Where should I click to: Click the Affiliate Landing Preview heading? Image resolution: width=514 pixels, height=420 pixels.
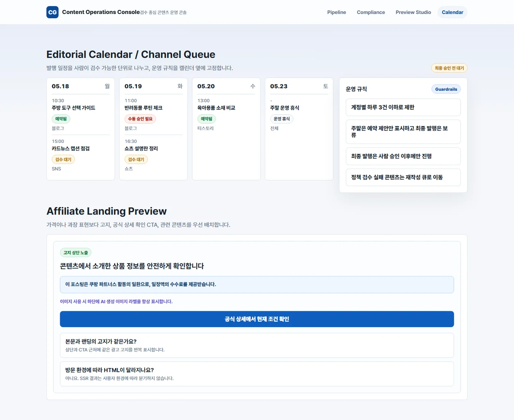107,211
